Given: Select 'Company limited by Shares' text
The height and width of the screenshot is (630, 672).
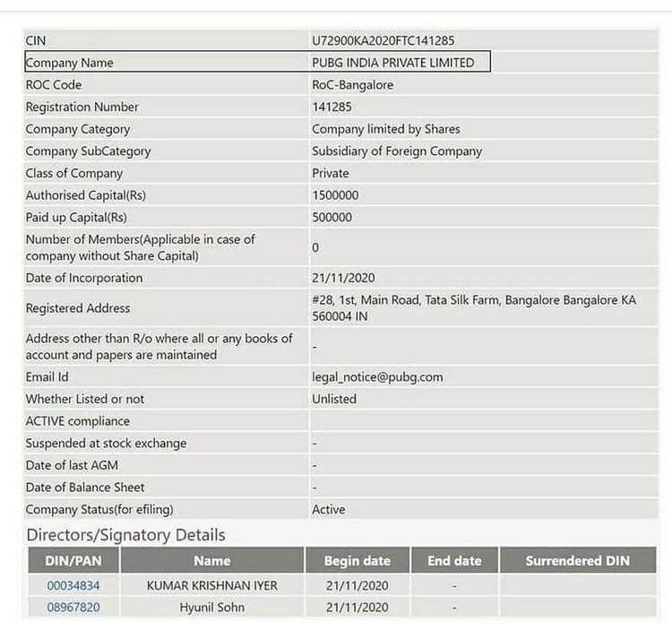Looking at the screenshot, I should (x=385, y=129).
